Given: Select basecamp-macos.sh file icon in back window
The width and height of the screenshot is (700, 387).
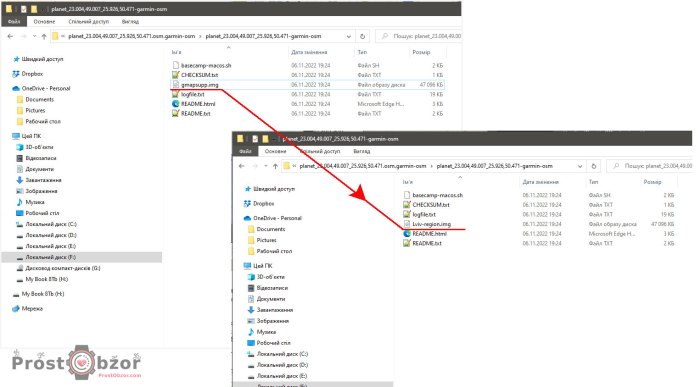Looking at the screenshot, I should (x=175, y=65).
